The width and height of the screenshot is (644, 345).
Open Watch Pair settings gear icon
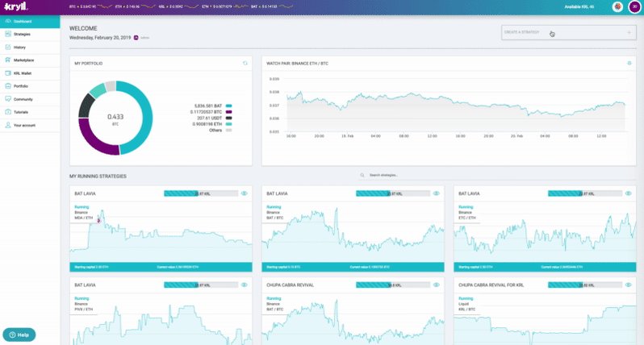(x=629, y=63)
